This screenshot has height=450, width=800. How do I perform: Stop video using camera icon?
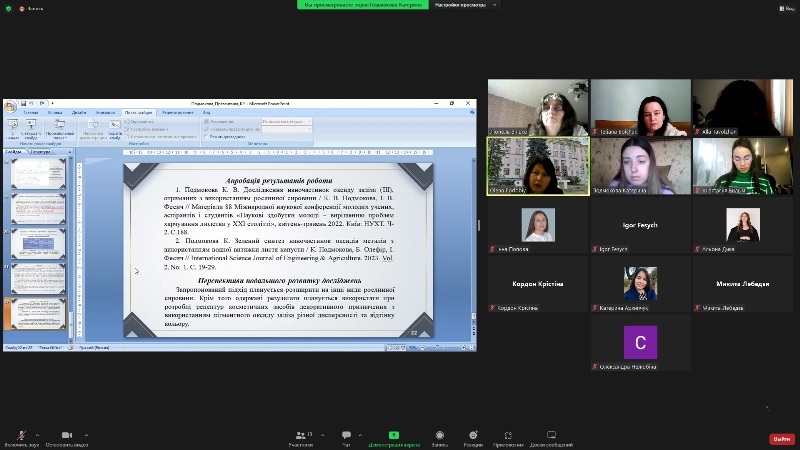pyautogui.click(x=67, y=436)
